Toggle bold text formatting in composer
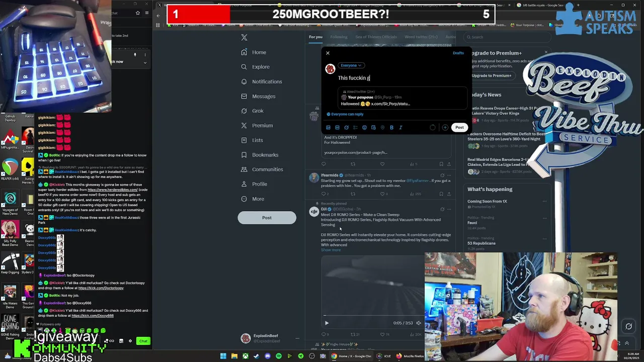 pyautogui.click(x=391, y=128)
